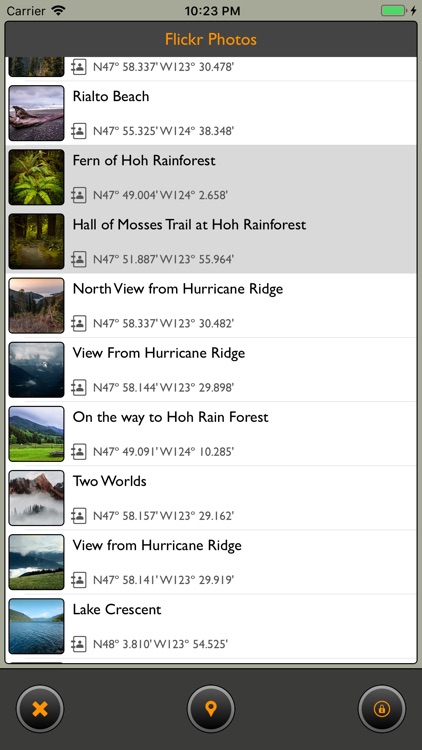Select the Two Worlds title
The image size is (422, 750).
tap(110, 481)
